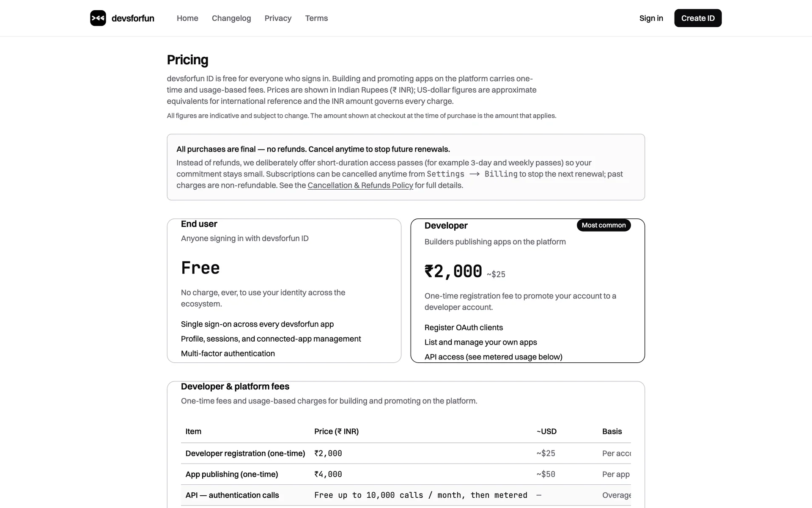Select the App publishing (one-time) row
Image resolution: width=812 pixels, height=508 pixels.
point(406,474)
